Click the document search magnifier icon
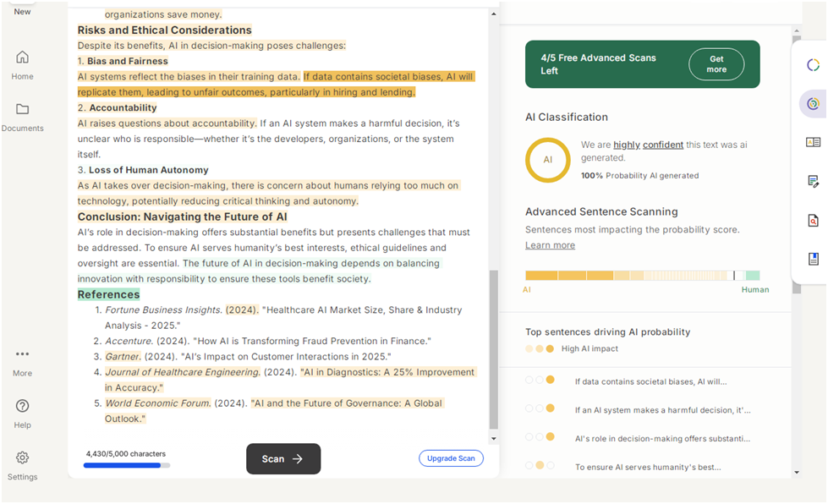Viewport: 828px width, 504px height. pos(813,221)
